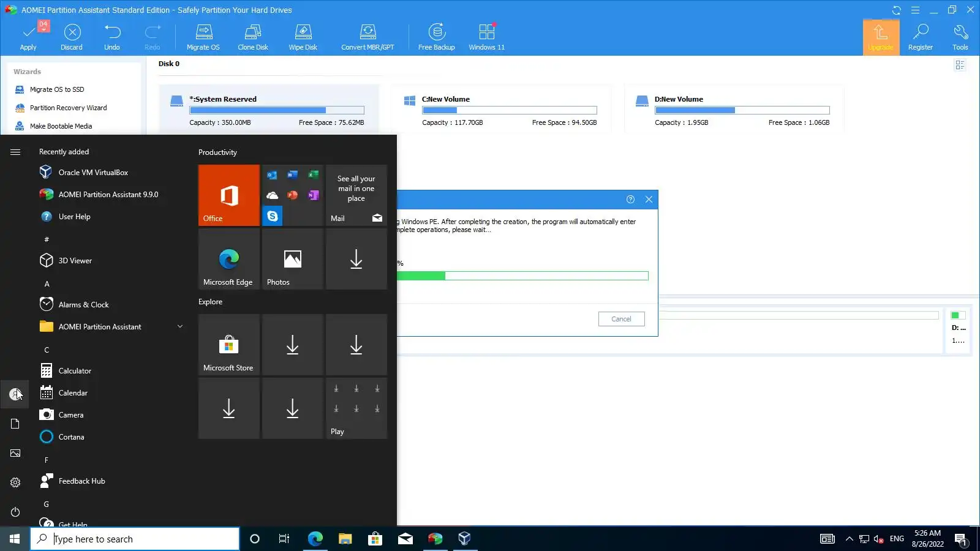980x551 pixels.
Task: Click the orange Upgrade button
Action: pyautogui.click(x=881, y=37)
